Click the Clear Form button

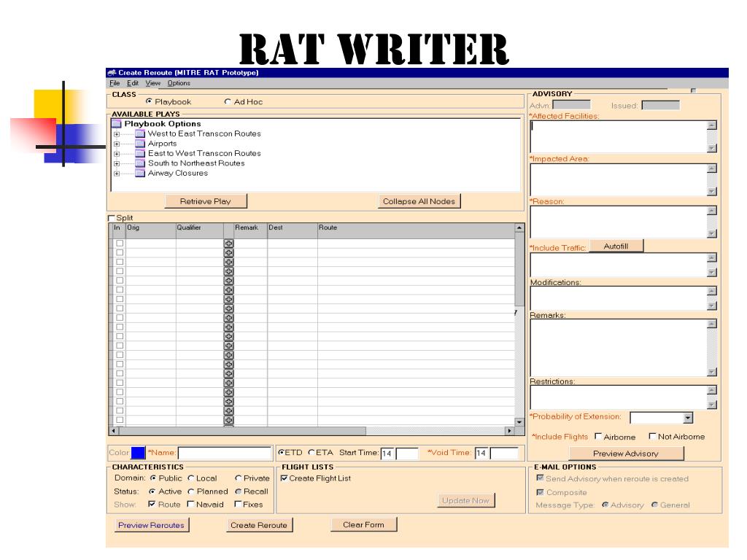click(363, 525)
